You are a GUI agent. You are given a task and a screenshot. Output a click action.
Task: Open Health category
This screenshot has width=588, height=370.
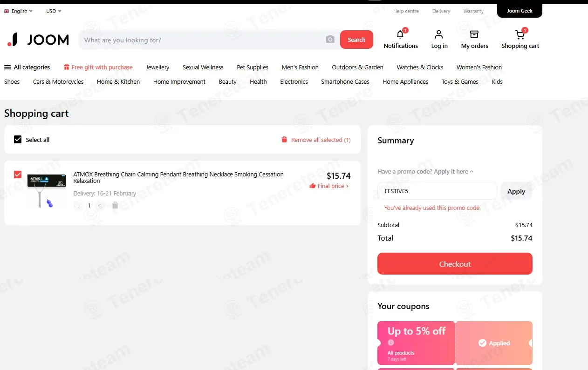click(x=258, y=81)
